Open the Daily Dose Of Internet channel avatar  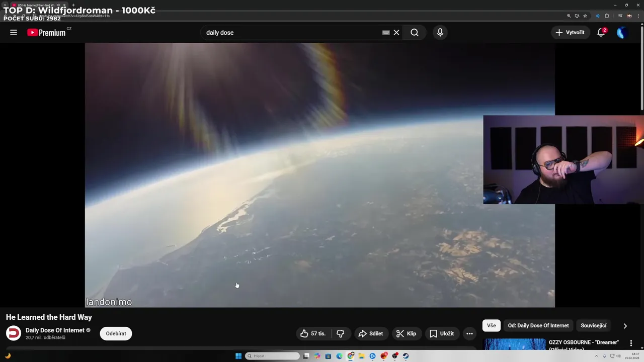14,333
